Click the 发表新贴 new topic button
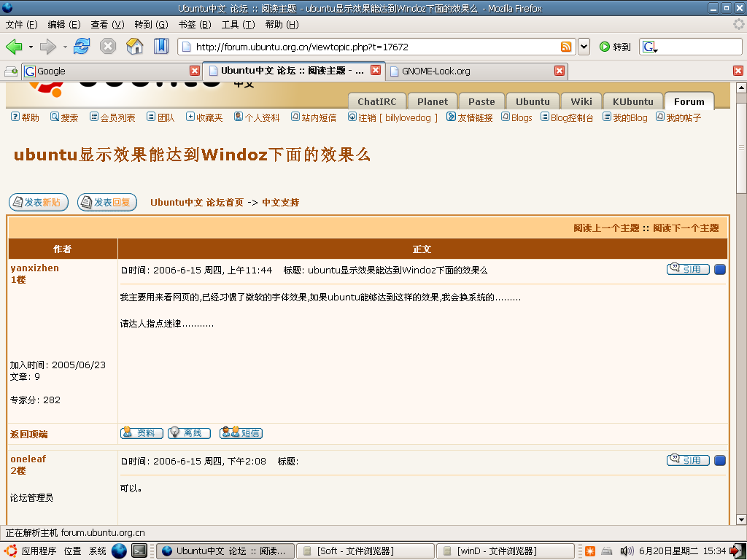The height and width of the screenshot is (560, 747). click(39, 203)
